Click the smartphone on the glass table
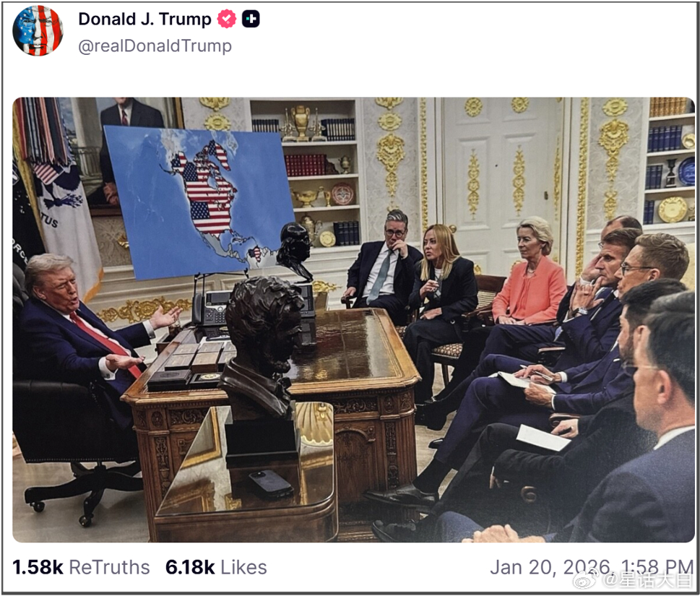This screenshot has height=596, width=700. tap(271, 484)
